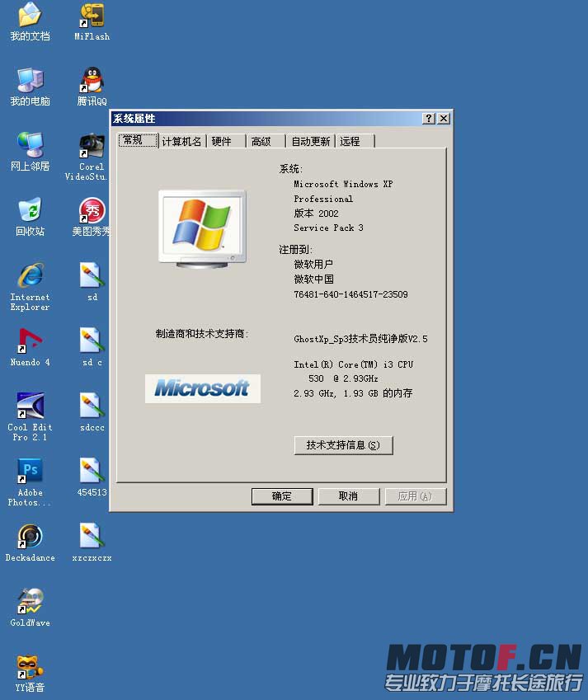
Task: Click the 技术支持信息(S) button
Action: click(x=343, y=445)
